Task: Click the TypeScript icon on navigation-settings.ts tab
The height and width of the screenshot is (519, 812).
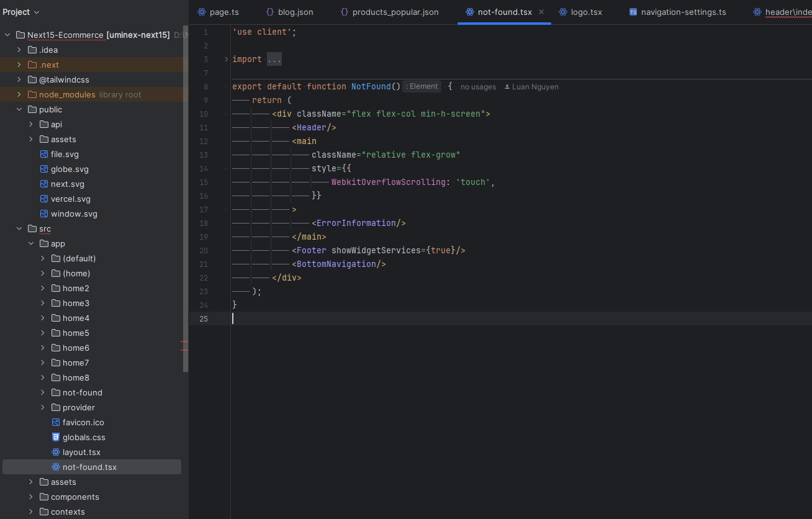Action: click(x=633, y=12)
